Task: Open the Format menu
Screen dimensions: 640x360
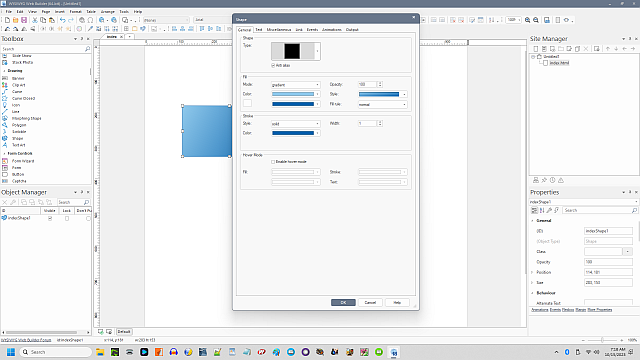Action: (76, 12)
